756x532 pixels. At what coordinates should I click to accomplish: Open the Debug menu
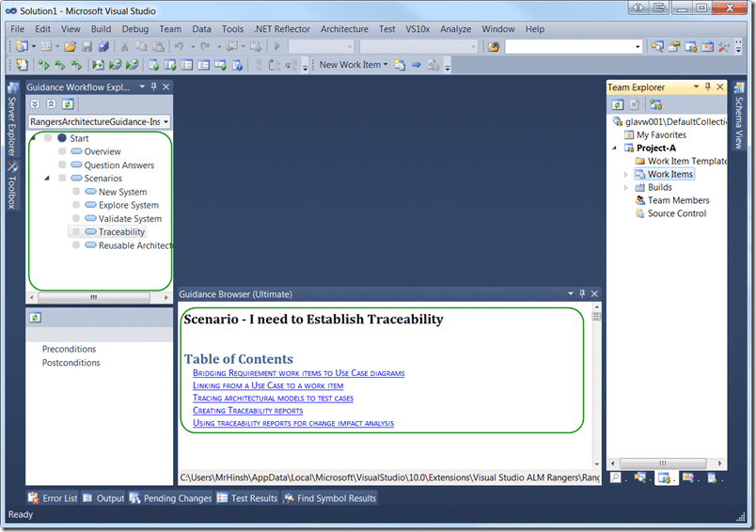click(x=135, y=29)
